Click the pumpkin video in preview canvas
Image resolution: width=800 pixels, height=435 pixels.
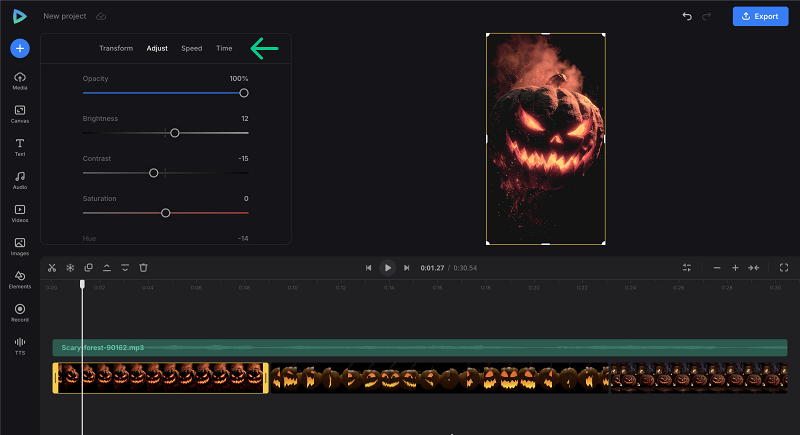(545, 139)
